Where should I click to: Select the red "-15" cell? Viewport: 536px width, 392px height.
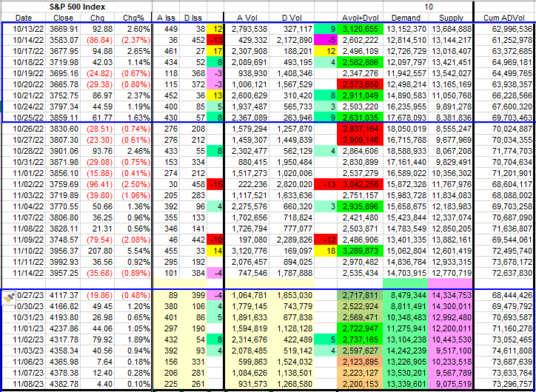[215, 184]
